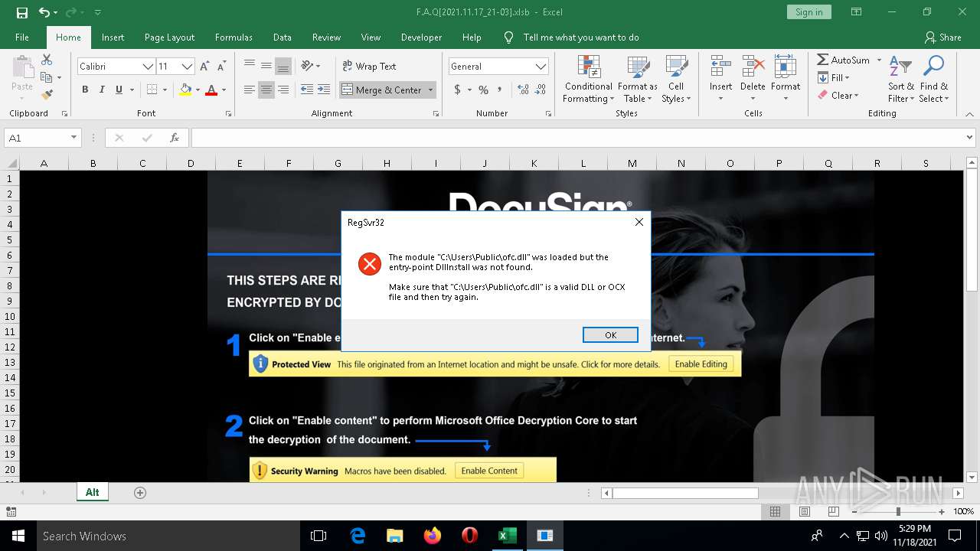Image resolution: width=980 pixels, height=551 pixels.
Task: Switch to Page Break Preview in status bar
Action: tap(834, 511)
